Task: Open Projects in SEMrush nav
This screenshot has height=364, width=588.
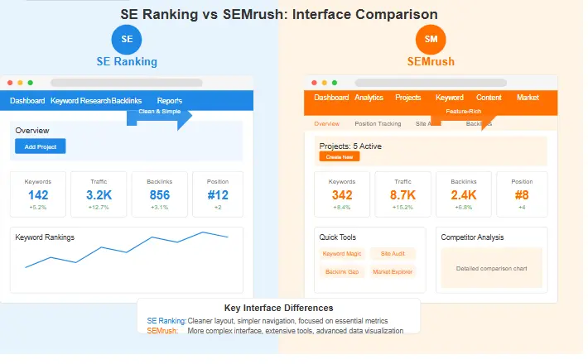Action: pyautogui.click(x=408, y=98)
